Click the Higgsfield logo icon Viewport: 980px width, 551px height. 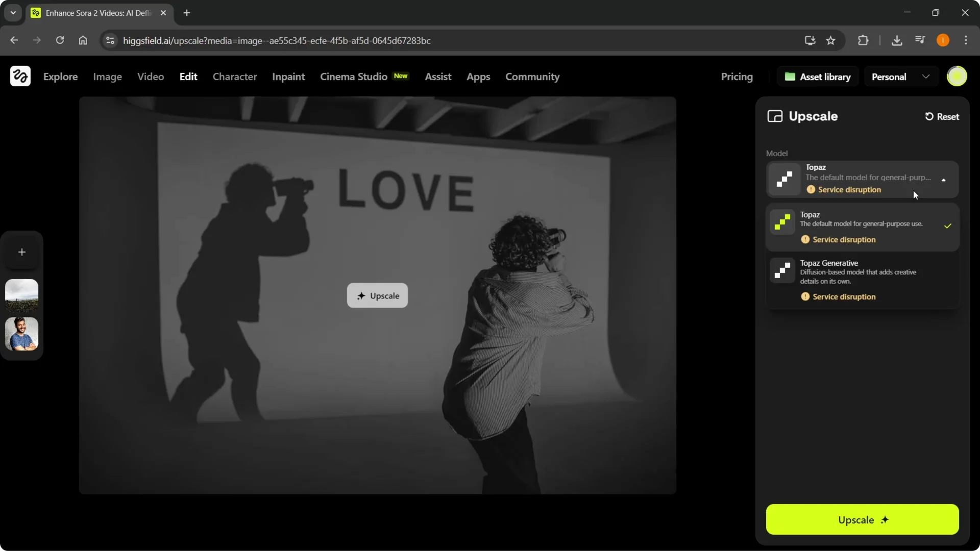(x=20, y=77)
